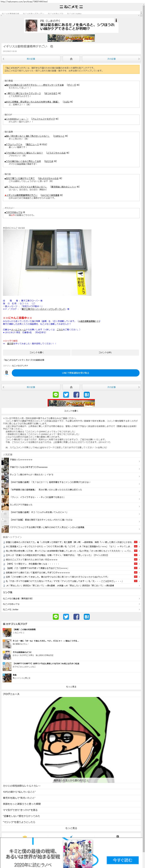
Task: Share via LINE icon above the link collection
Action: (x=56, y=395)
